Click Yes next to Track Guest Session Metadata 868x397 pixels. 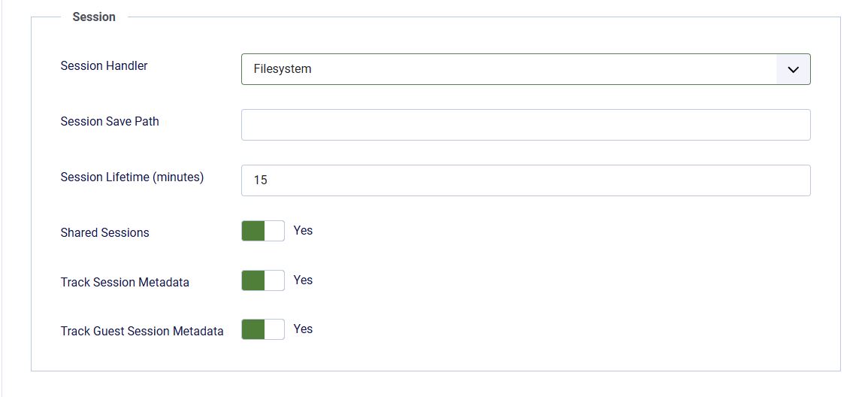(304, 329)
